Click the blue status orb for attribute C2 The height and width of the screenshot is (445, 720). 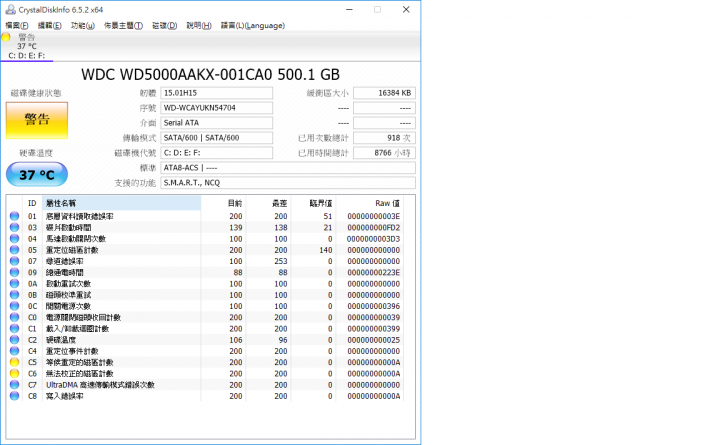[x=15, y=340]
